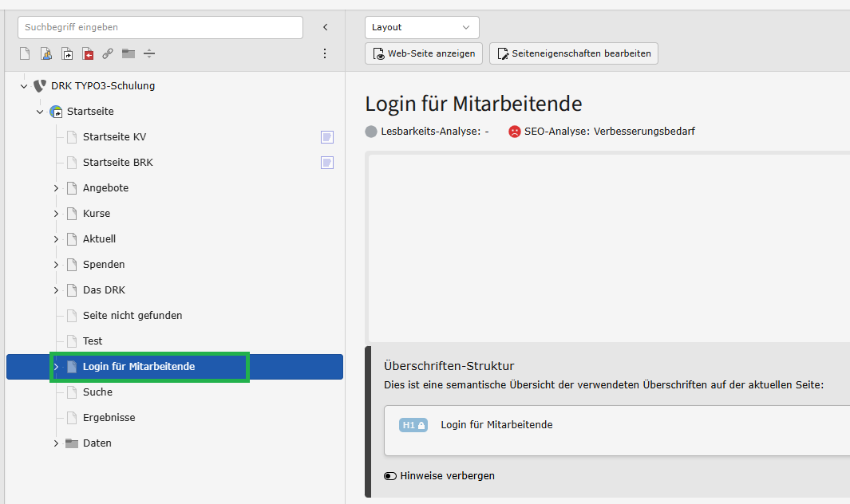Viewport: 850px width, 504px height.
Task: Select the Das DRK page label
Action: tap(104, 290)
